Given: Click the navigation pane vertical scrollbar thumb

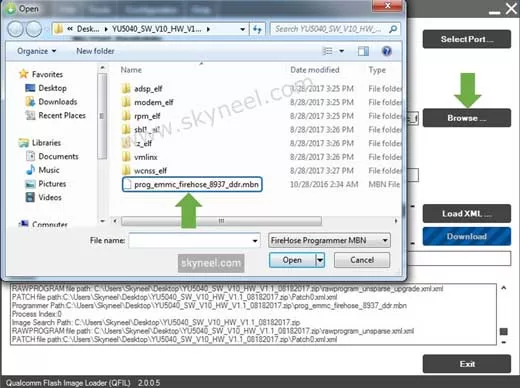Looking at the screenshot, I should 102,116.
